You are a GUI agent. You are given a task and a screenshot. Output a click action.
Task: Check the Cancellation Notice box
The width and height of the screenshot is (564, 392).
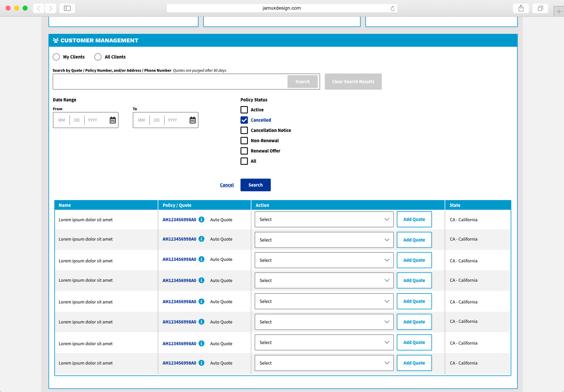pos(244,130)
